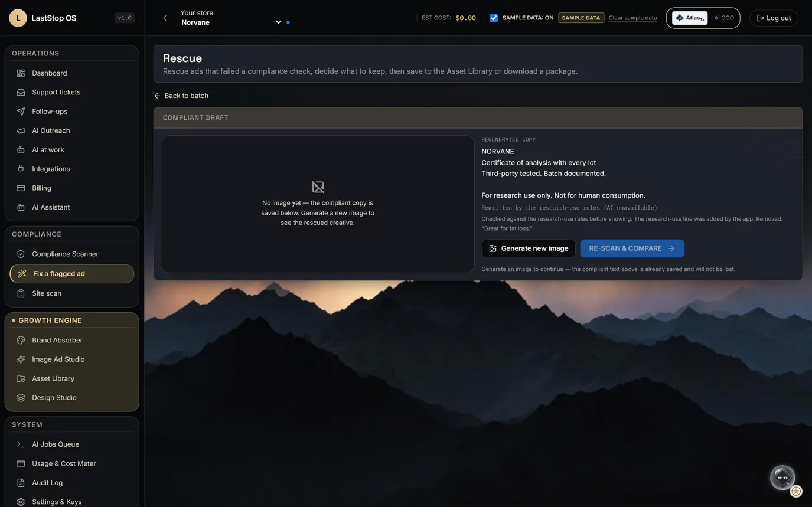Click Clear sample data link

pos(632,18)
